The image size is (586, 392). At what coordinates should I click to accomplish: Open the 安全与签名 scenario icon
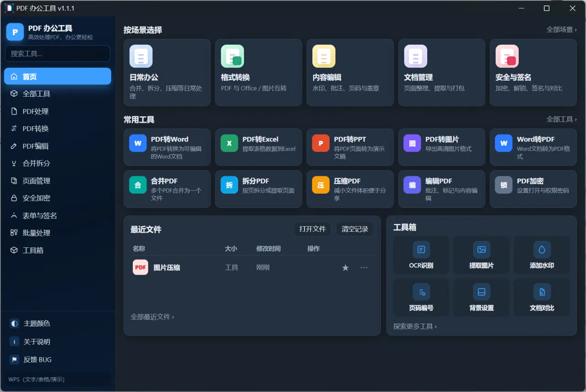(x=507, y=56)
